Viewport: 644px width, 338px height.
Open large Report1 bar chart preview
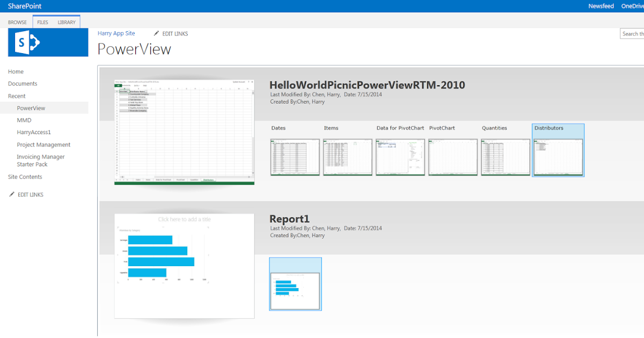[x=184, y=266]
